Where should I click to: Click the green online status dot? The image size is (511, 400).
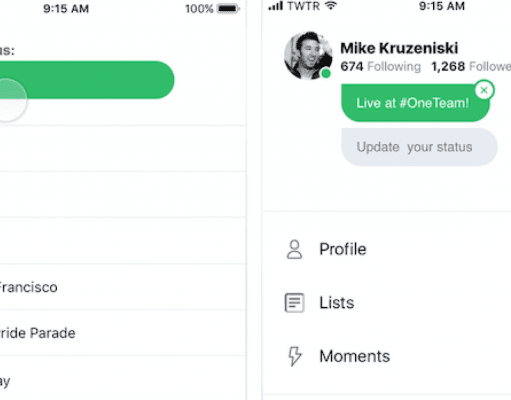(x=326, y=73)
